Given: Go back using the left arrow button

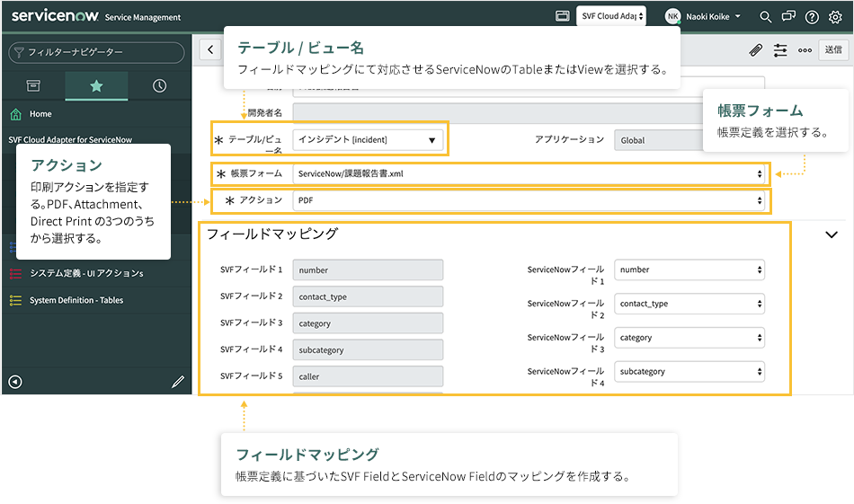Looking at the screenshot, I should tap(209, 50).
